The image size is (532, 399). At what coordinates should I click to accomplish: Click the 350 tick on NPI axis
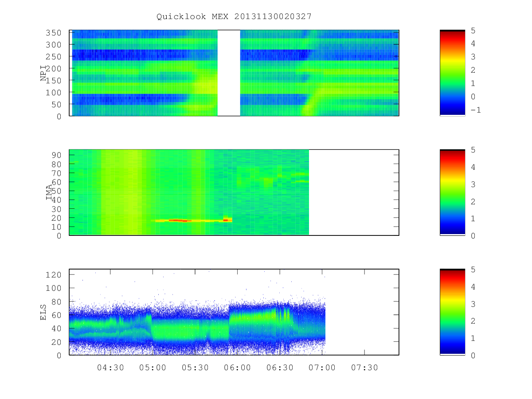(x=54, y=33)
